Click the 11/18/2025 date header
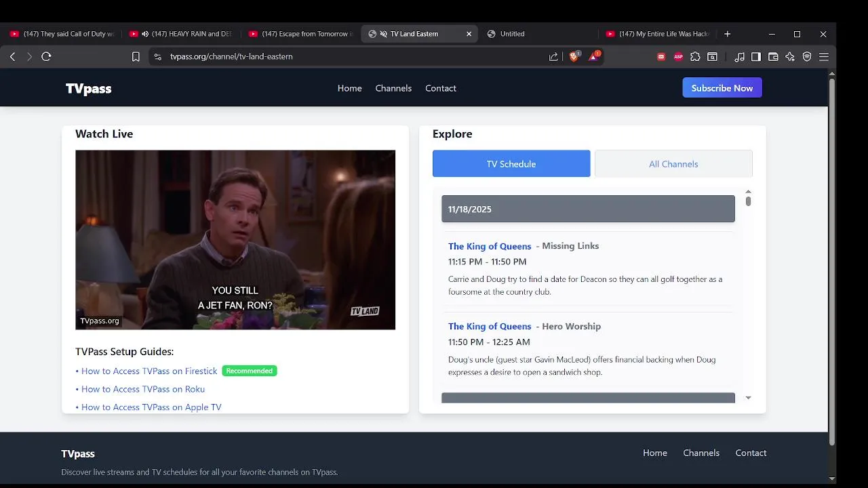The height and width of the screenshot is (488, 868). 588,209
